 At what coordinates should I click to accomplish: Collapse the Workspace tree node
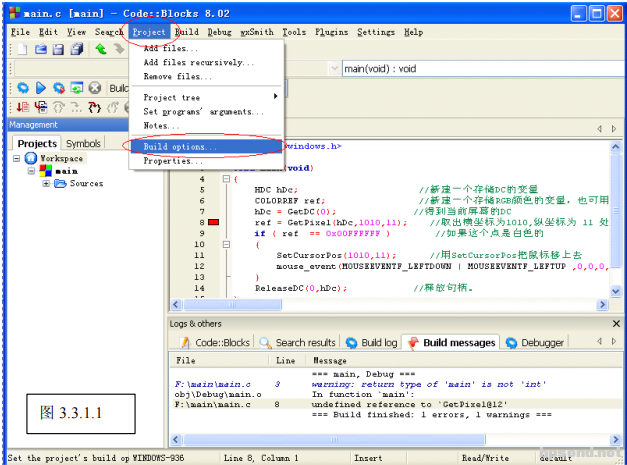[16, 159]
